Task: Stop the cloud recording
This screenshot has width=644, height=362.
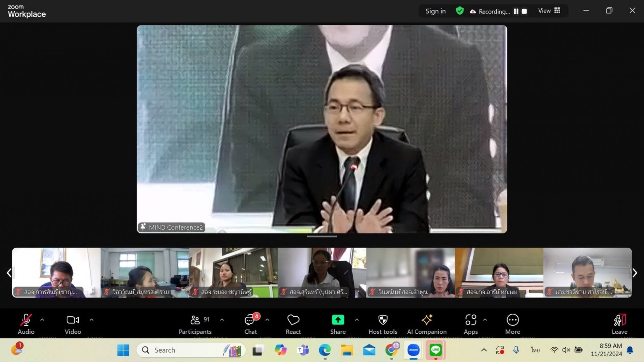Action: (x=524, y=11)
